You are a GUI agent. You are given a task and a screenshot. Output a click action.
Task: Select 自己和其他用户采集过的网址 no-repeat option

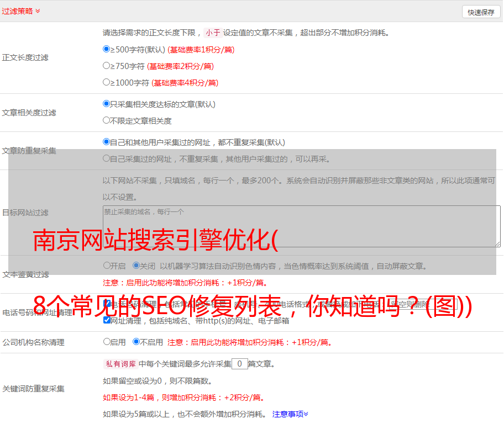click(106, 142)
